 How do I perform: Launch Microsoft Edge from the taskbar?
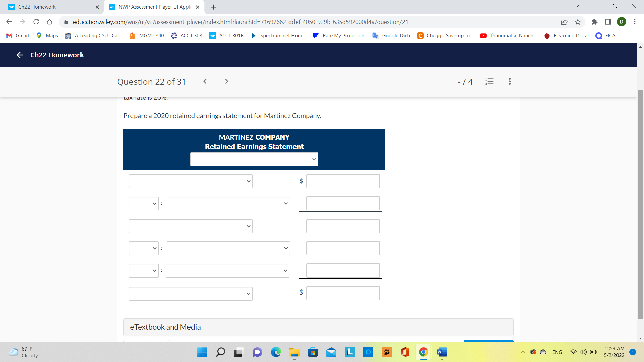pyautogui.click(x=276, y=352)
